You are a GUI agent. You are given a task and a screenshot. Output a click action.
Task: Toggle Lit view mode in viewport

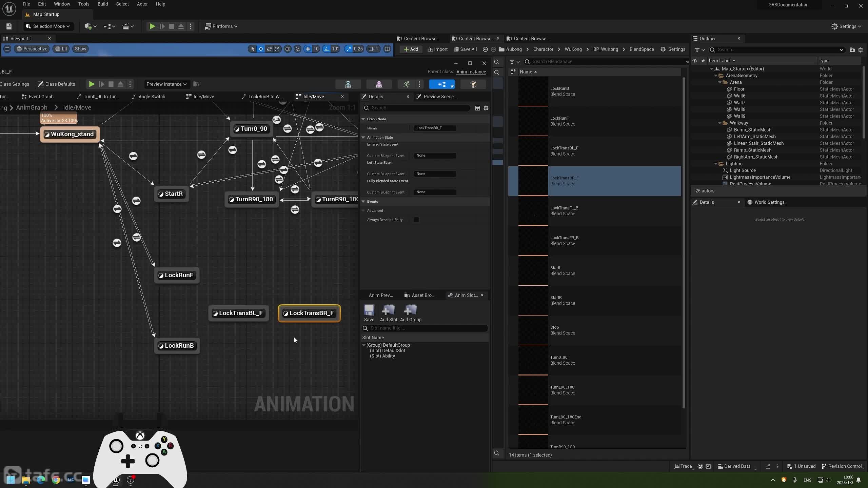tap(61, 49)
